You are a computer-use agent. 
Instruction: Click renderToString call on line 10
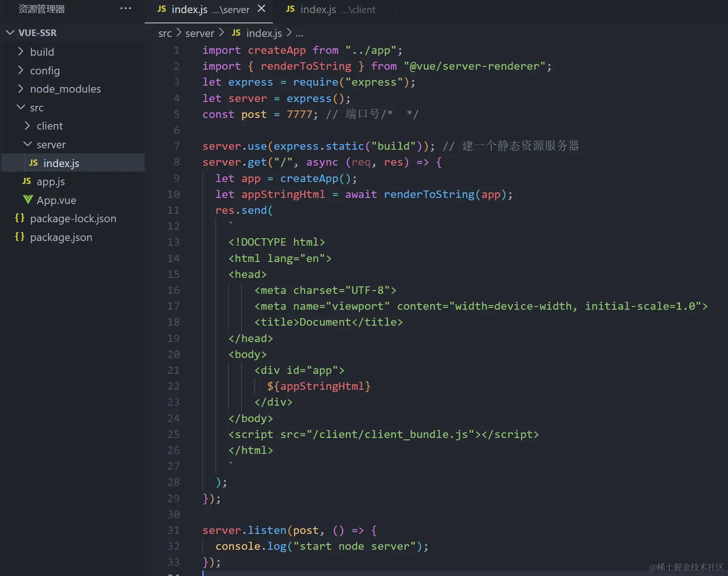click(x=429, y=194)
